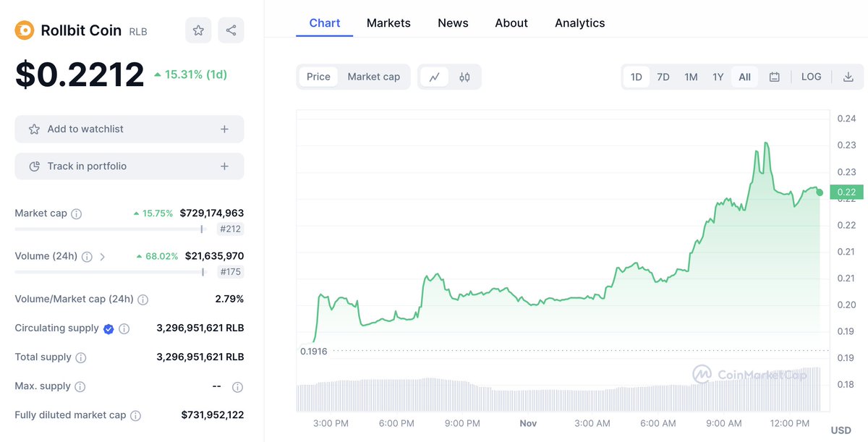
Task: Open the Chart tab
Action: (x=325, y=23)
